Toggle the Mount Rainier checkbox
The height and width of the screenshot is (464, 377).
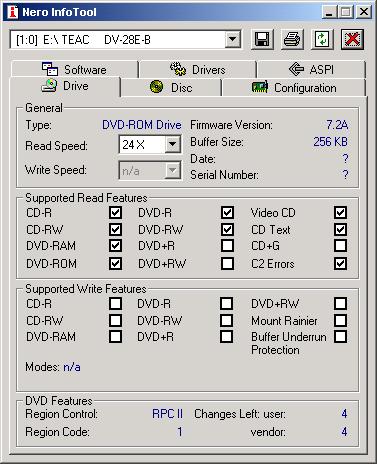coord(340,320)
